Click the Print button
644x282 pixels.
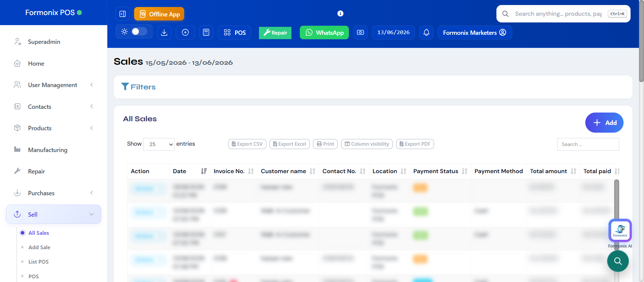pos(325,144)
